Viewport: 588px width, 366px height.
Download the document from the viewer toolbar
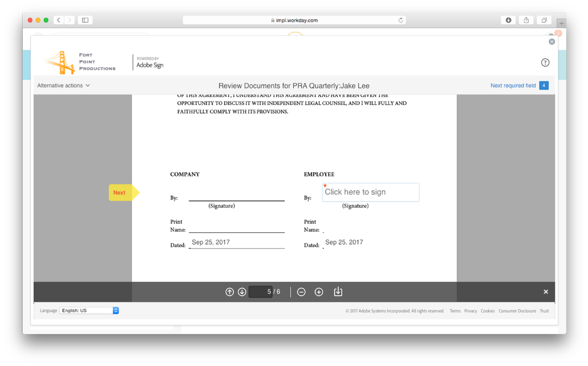[338, 292]
